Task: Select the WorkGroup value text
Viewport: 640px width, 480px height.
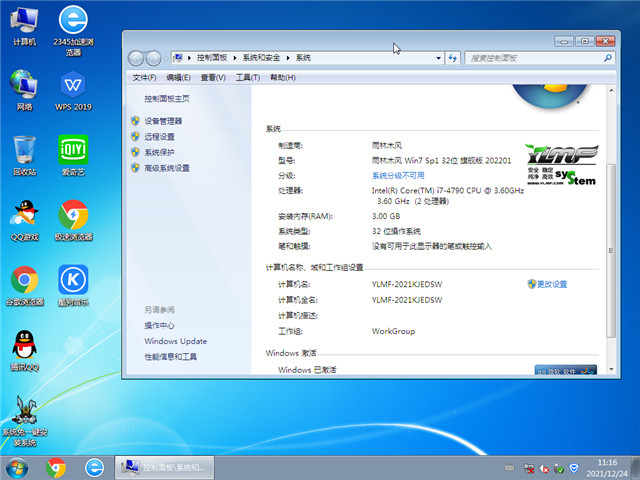Action: (x=393, y=331)
